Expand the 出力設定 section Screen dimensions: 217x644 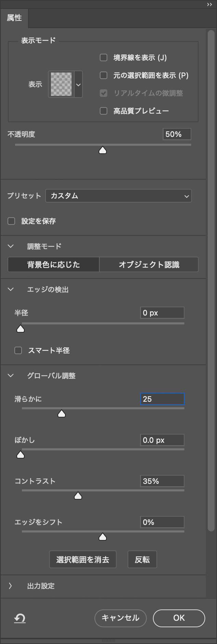click(11, 586)
